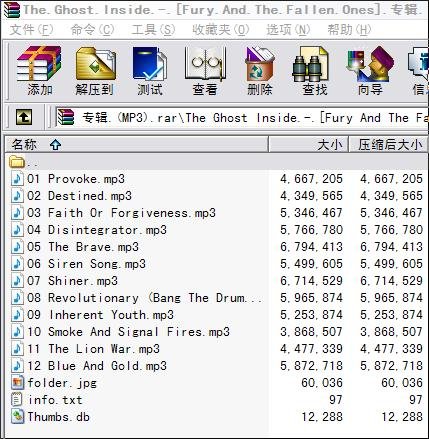Select file 08 Revolutionary (Bang The Drum...
Screen dimensions: 429x439
coord(145,298)
